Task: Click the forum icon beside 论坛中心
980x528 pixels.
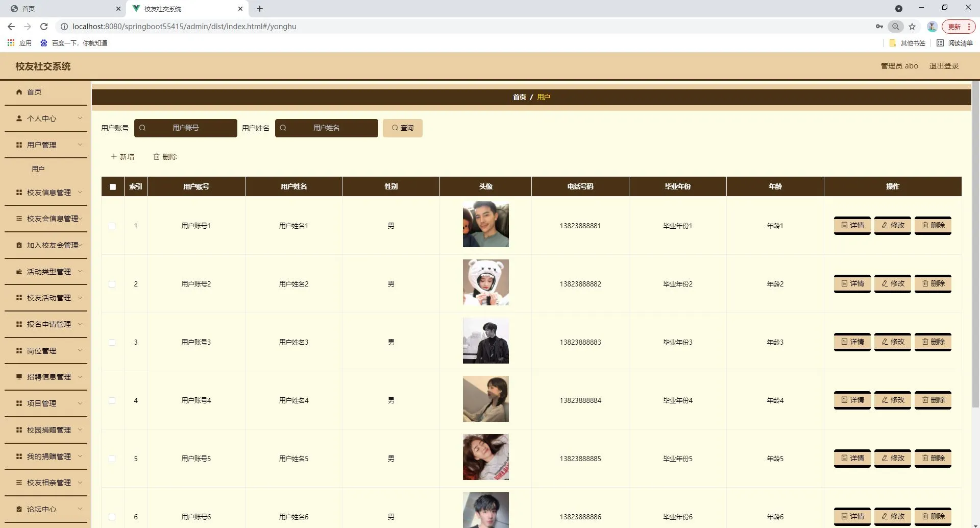Action: point(19,509)
